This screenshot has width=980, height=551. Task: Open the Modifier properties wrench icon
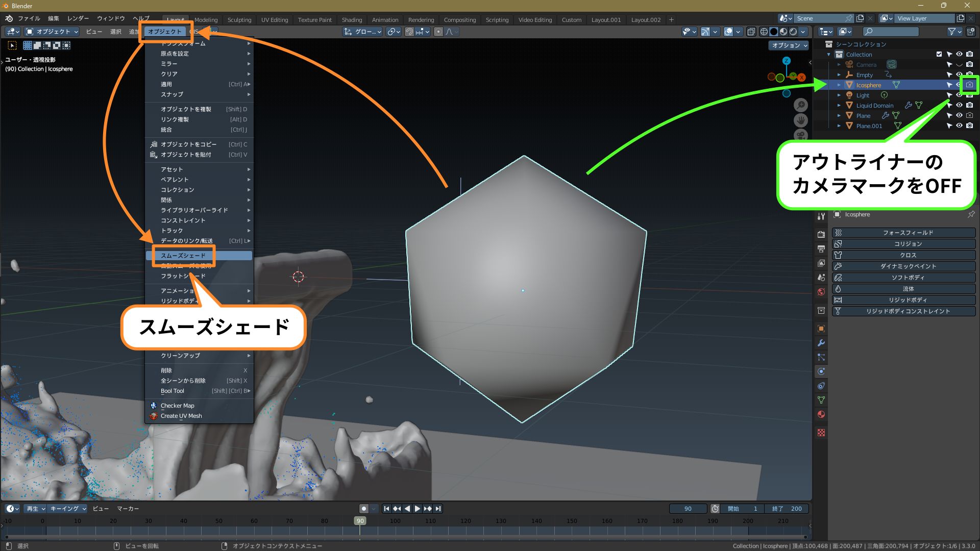click(821, 343)
